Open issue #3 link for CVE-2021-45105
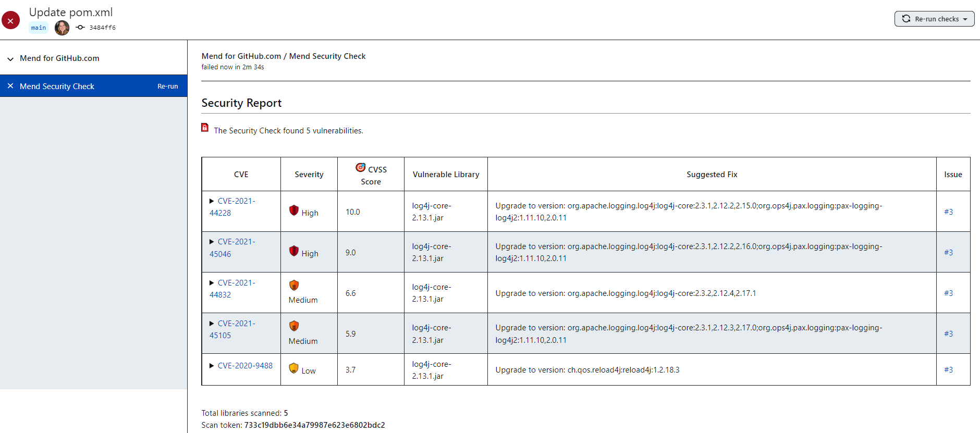The image size is (980, 433). coord(948,334)
